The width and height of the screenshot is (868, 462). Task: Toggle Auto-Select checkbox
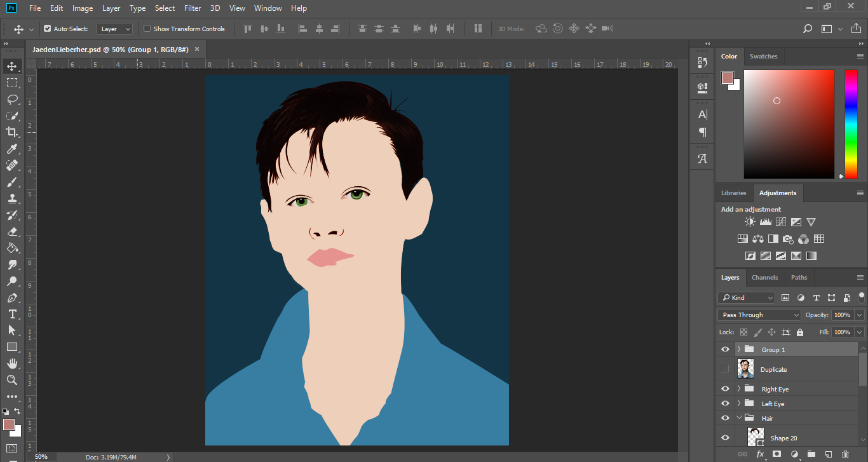tap(47, 29)
